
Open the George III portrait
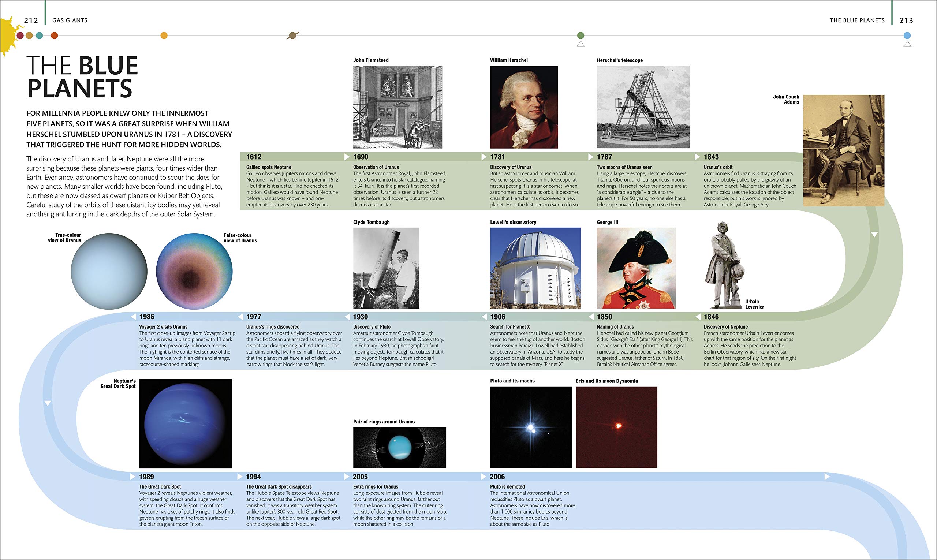click(636, 268)
